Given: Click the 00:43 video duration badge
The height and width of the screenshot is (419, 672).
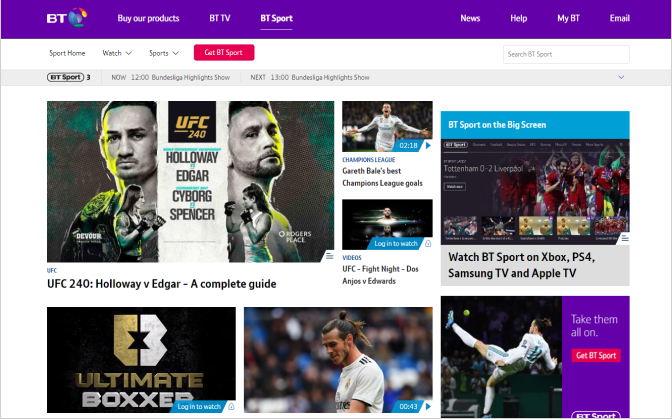Looking at the screenshot, I should click(x=408, y=406).
